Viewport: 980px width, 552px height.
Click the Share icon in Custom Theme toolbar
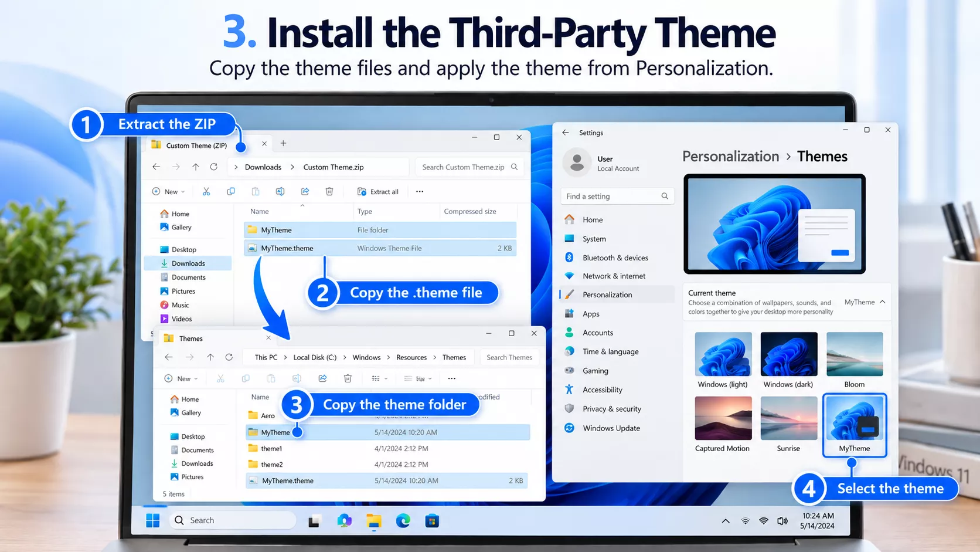pos(305,191)
